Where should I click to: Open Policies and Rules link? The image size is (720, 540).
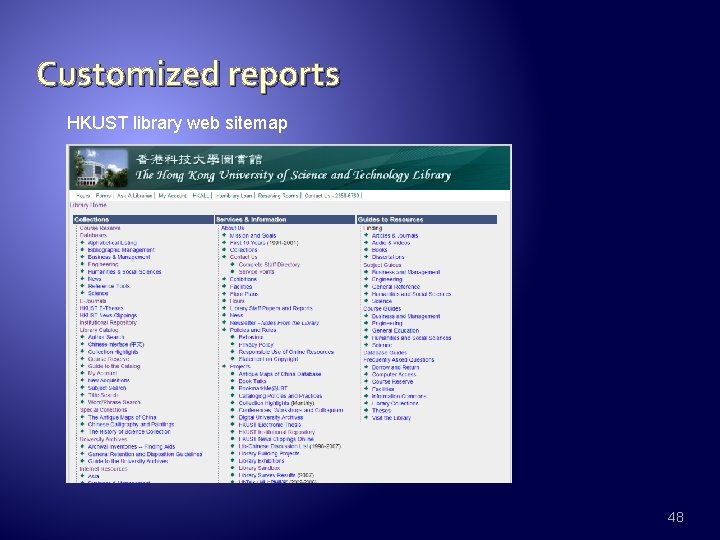click(x=253, y=330)
